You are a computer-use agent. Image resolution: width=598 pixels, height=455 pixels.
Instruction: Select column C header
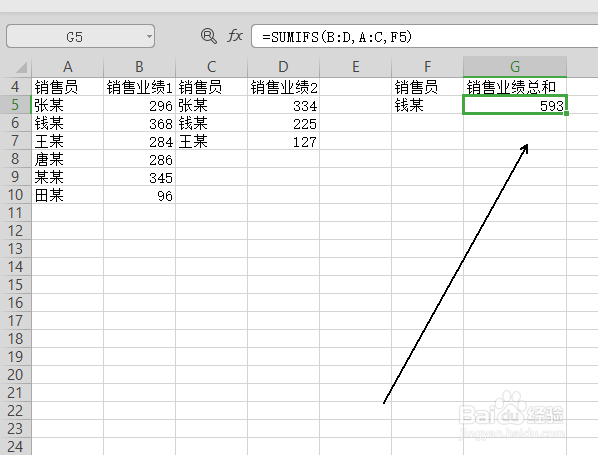tap(212, 67)
